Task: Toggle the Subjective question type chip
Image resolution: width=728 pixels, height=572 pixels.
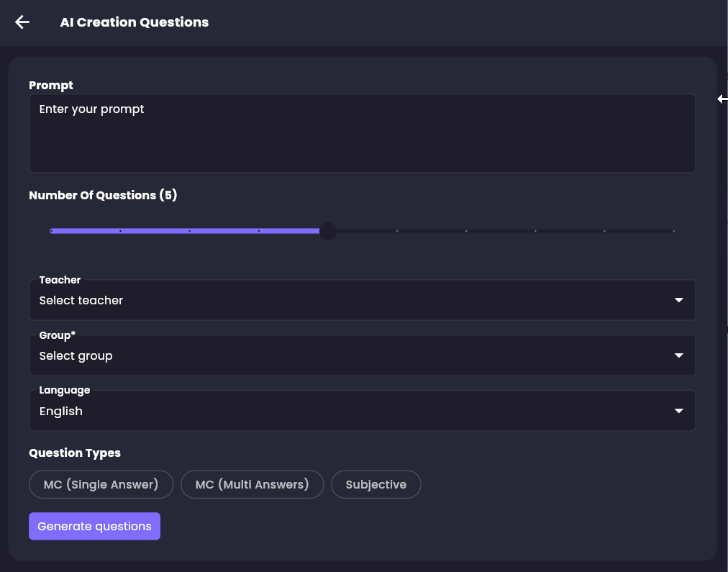Action: tap(376, 484)
